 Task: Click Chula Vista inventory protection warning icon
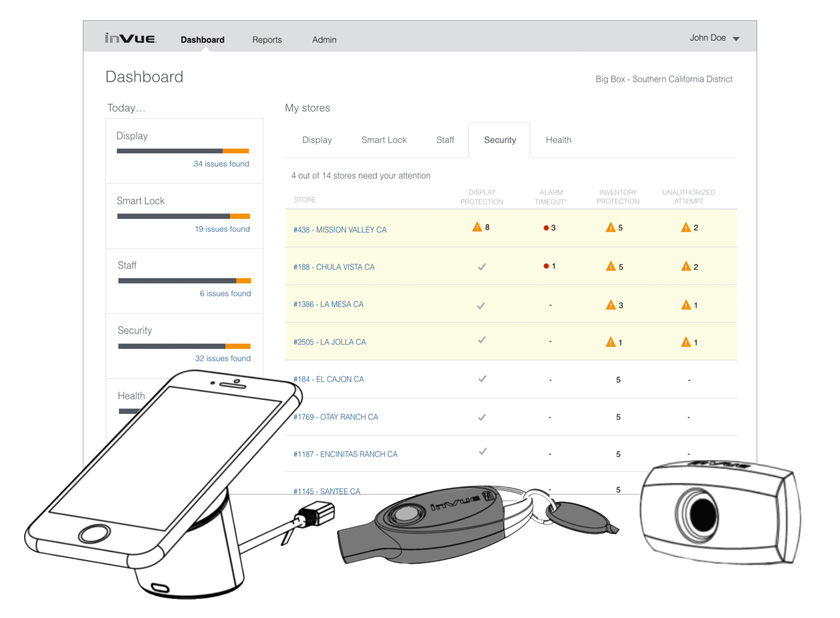pos(610,266)
